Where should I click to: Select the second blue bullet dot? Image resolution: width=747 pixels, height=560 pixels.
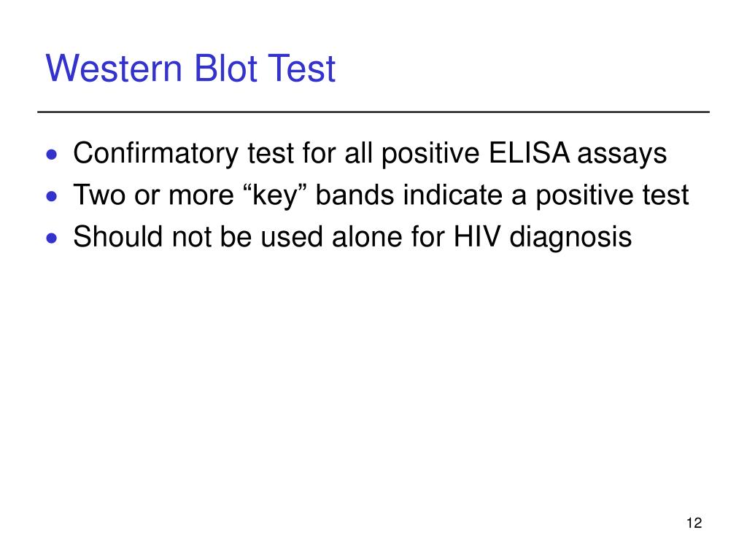(52, 196)
